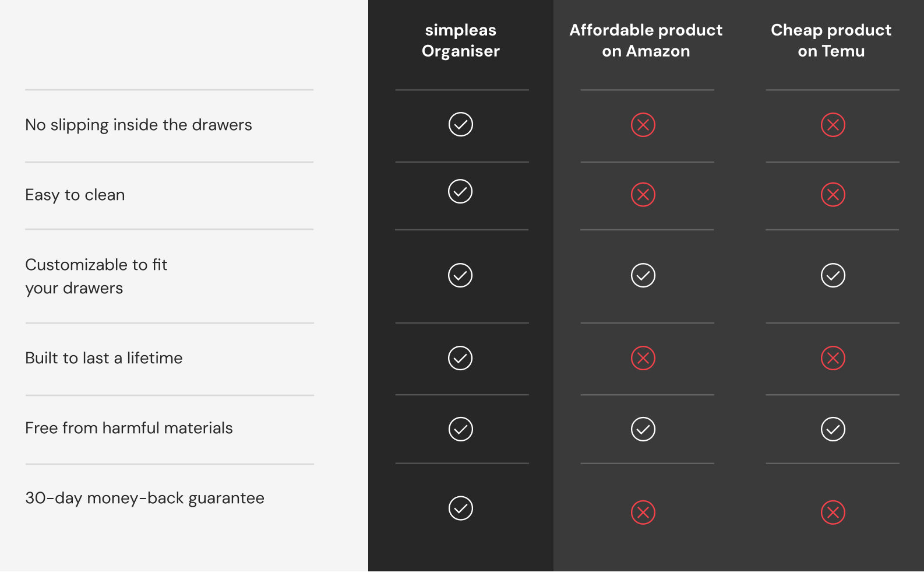Click simpleas checkmark for money-back guarantee

(460, 508)
